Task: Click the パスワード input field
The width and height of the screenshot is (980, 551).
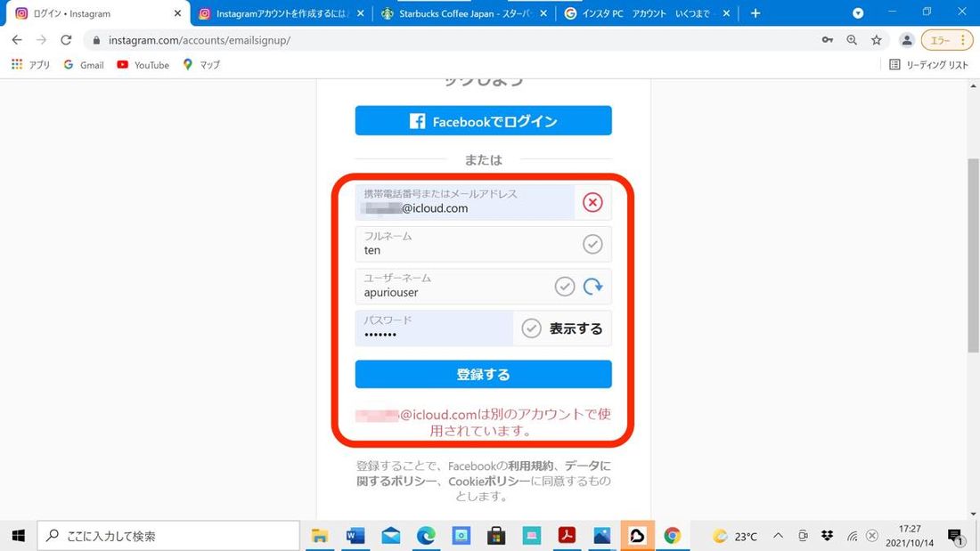Action: [x=435, y=328]
